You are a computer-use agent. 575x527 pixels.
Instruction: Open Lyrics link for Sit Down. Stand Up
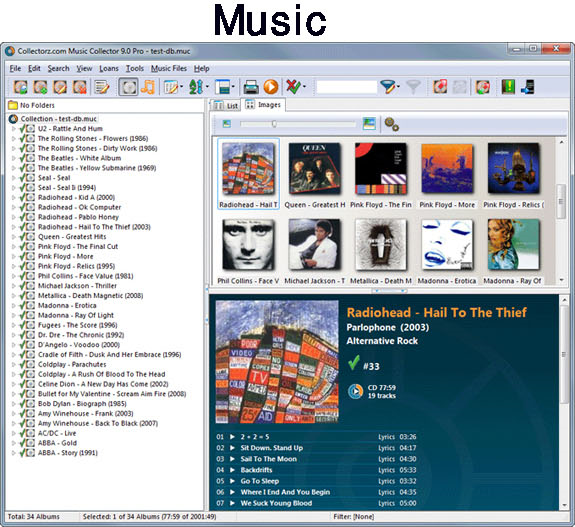386,448
